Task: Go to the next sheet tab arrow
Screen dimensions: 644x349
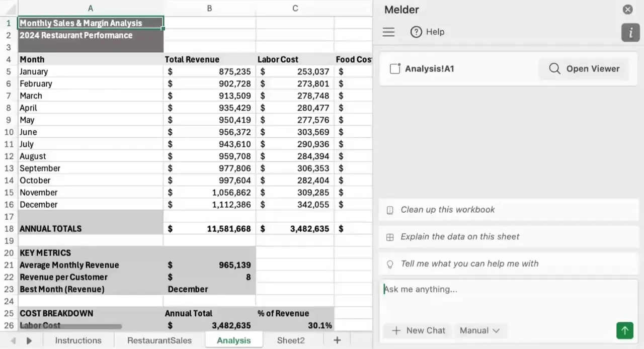Action: tap(29, 340)
